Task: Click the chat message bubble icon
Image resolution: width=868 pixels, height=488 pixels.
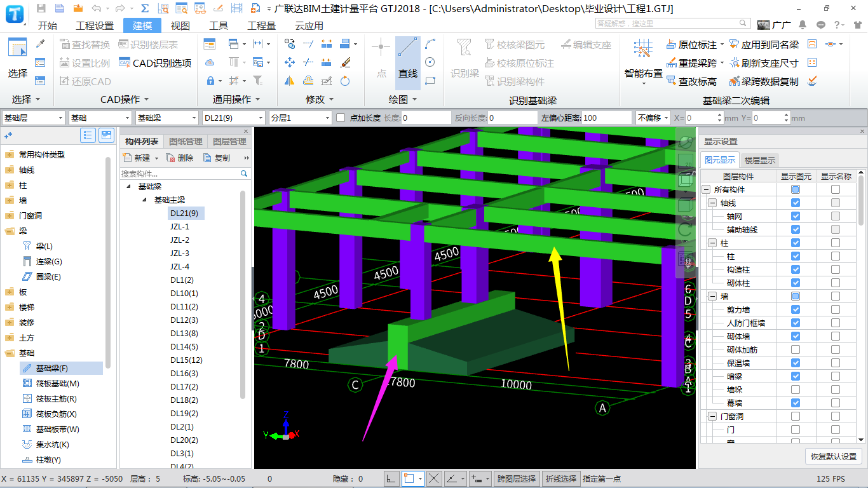Action: tap(821, 25)
